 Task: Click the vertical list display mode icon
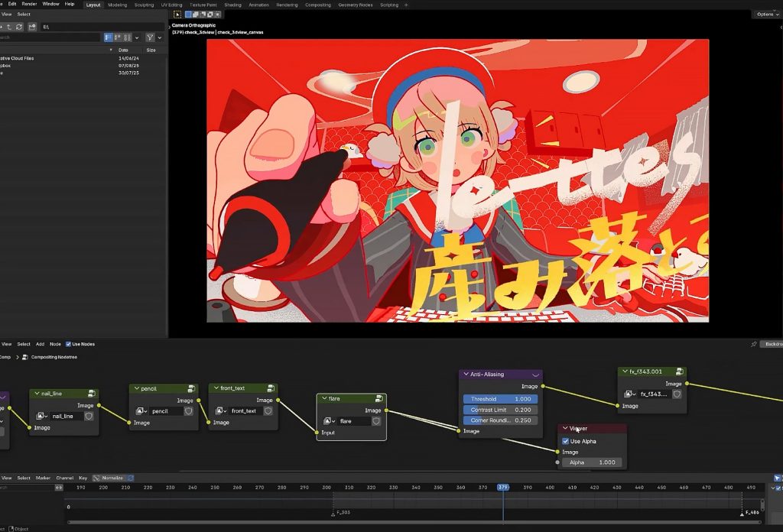(109, 37)
